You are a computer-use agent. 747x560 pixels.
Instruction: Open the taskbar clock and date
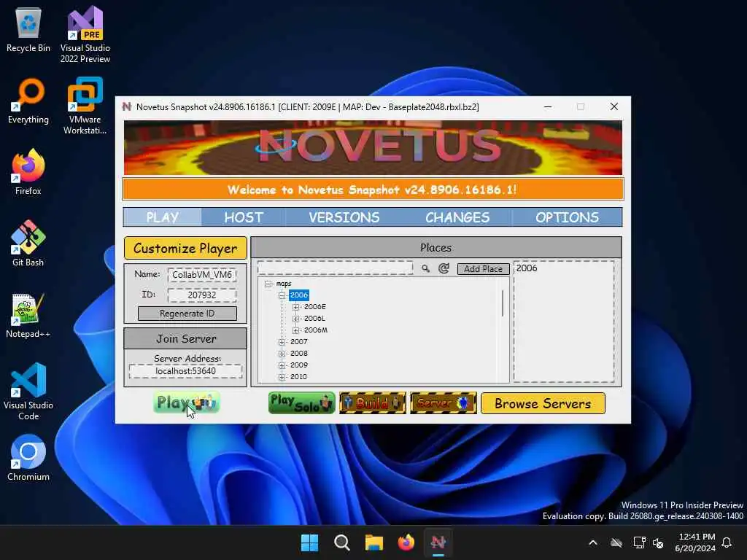coord(695,542)
